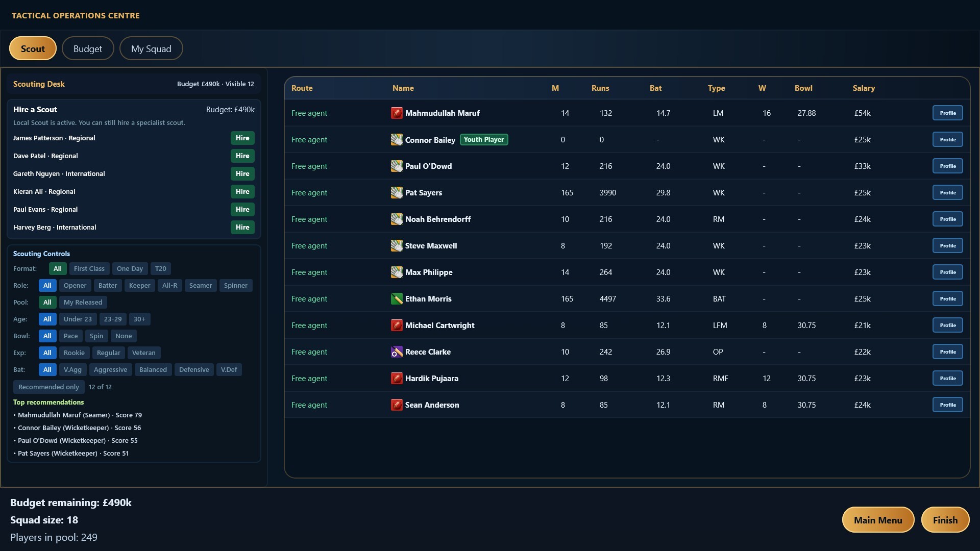This screenshot has width=980, height=551.
Task: Filter role by Opener
Action: 75,286
